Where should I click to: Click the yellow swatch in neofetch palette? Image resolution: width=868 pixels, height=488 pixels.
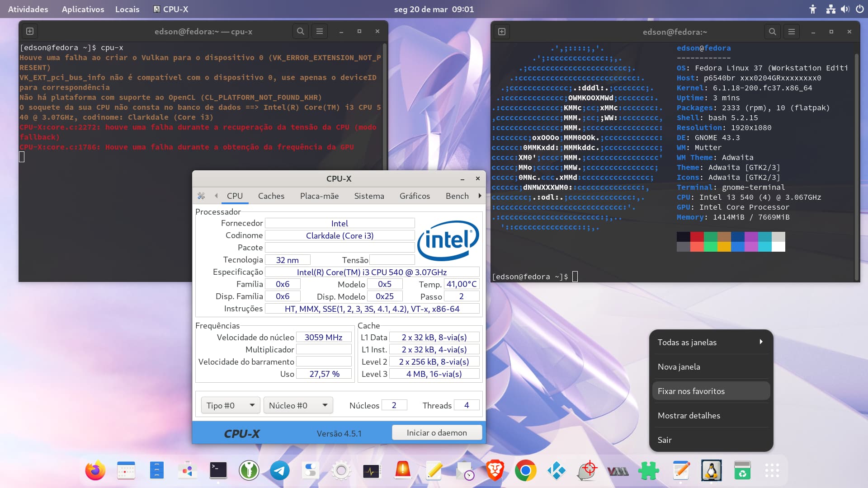[x=724, y=246]
